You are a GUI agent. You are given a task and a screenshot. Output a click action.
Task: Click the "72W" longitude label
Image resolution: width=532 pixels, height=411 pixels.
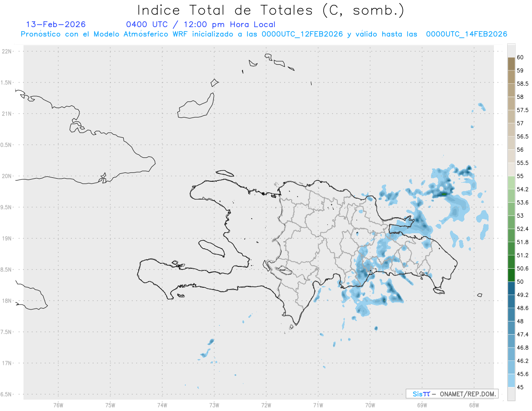click(266, 405)
